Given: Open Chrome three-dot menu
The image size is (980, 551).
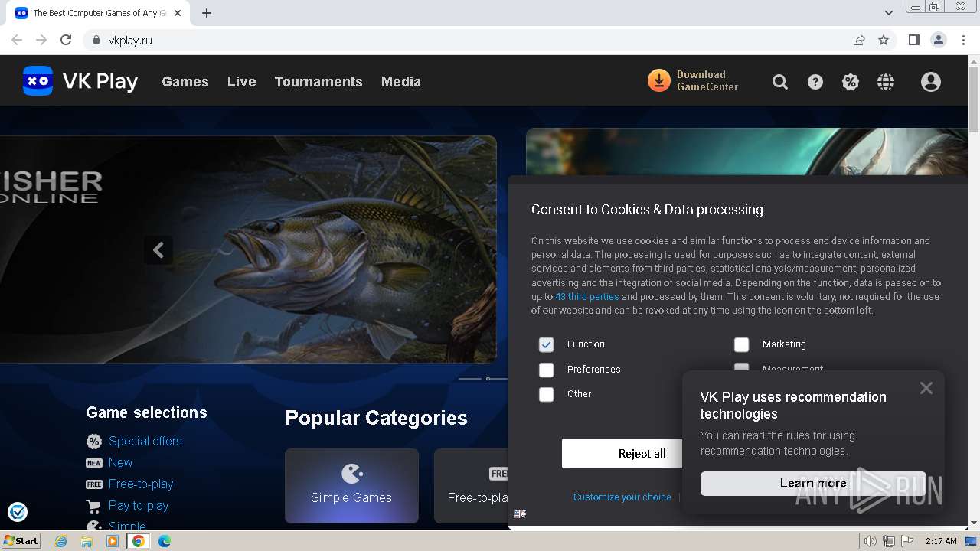Looking at the screenshot, I should (963, 40).
